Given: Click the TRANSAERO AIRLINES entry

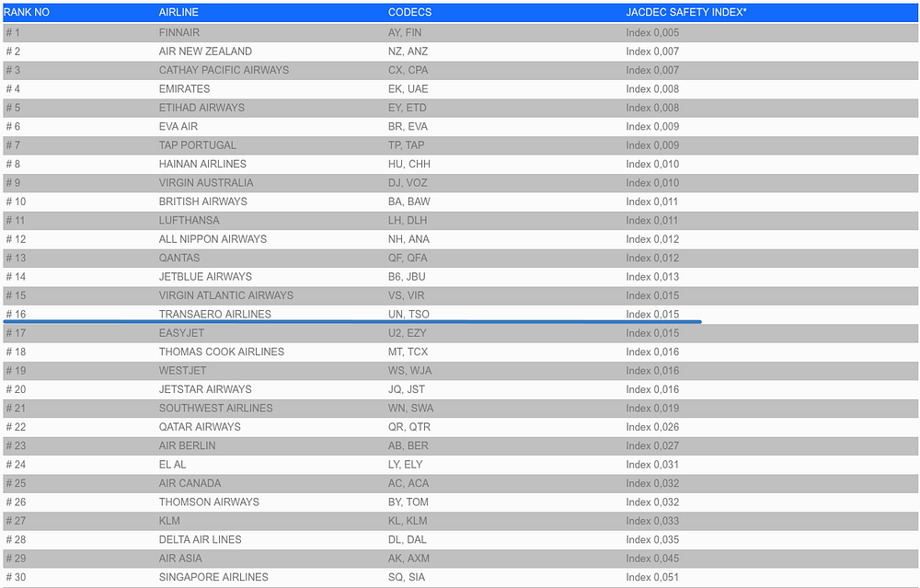Looking at the screenshot, I should pyautogui.click(x=215, y=315).
